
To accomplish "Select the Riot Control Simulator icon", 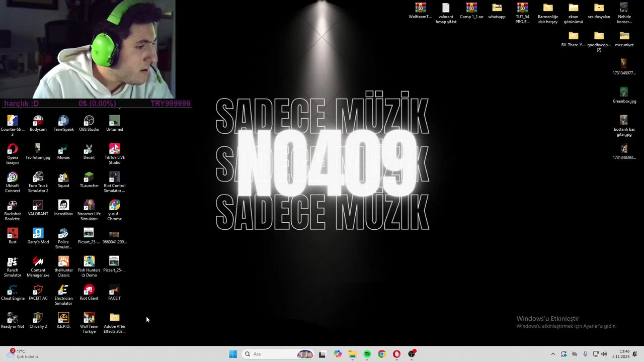I will point(115,182).
